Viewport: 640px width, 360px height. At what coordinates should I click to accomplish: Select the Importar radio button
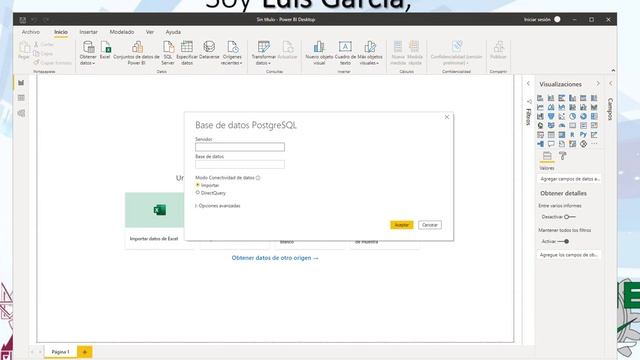pos(198,185)
